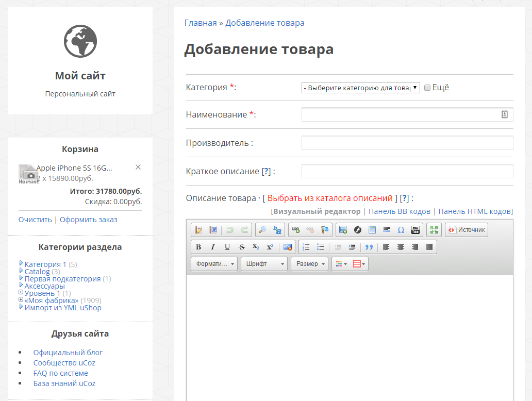Insert special character (Omega icon)
Screen dimensions: 532x401
pos(401,230)
